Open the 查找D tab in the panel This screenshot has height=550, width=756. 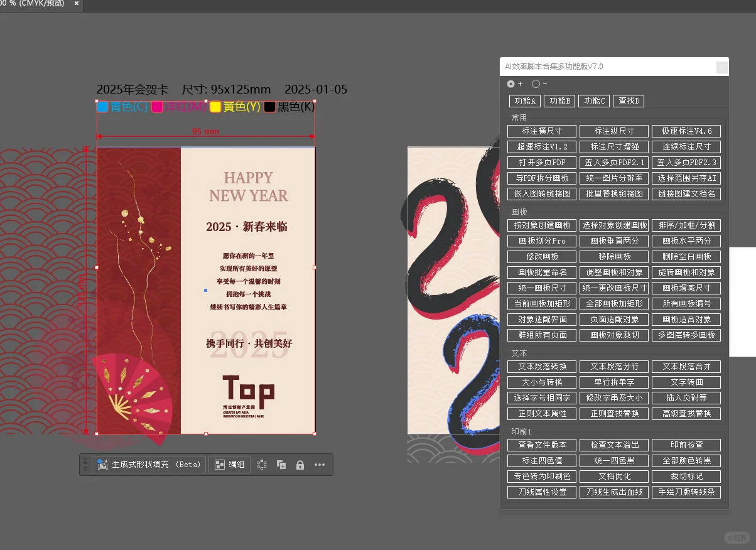point(628,100)
